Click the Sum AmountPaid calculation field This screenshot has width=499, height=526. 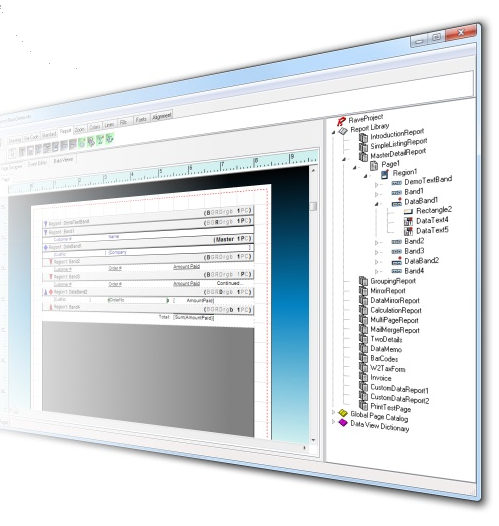point(193,317)
